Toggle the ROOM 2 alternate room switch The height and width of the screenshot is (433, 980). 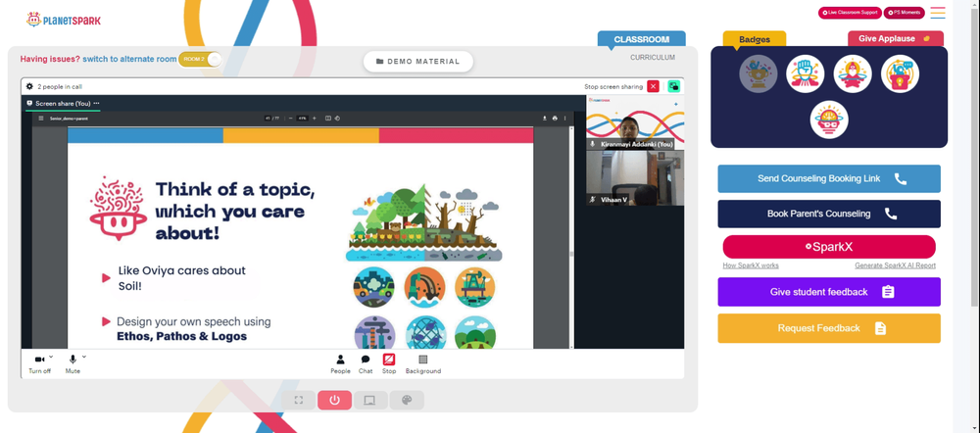200,60
